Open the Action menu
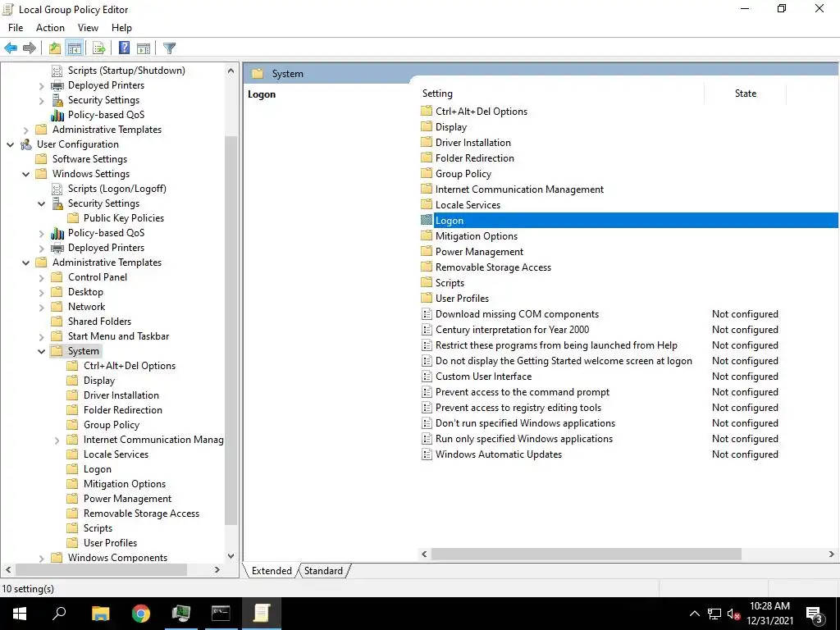 click(x=50, y=28)
